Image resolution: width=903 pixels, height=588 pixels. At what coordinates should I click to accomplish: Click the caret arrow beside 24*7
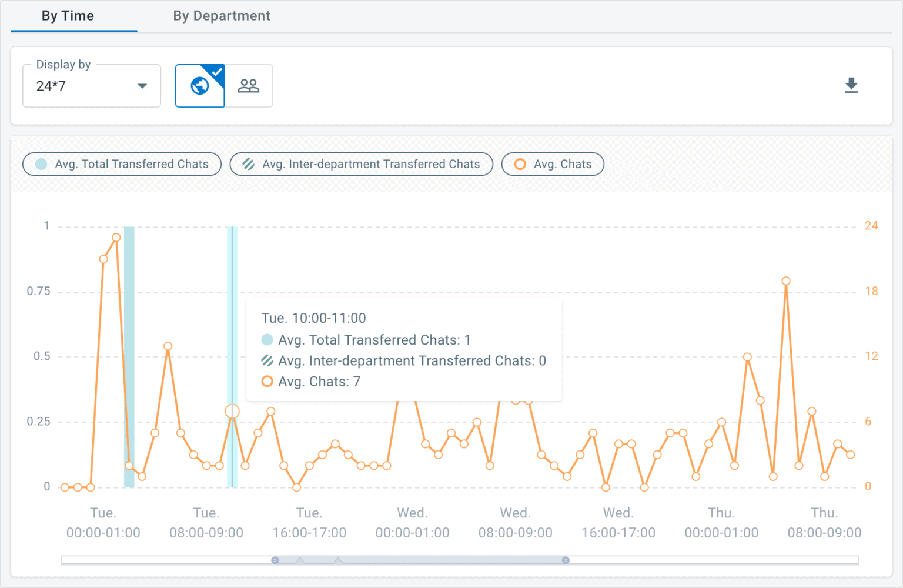point(142,86)
